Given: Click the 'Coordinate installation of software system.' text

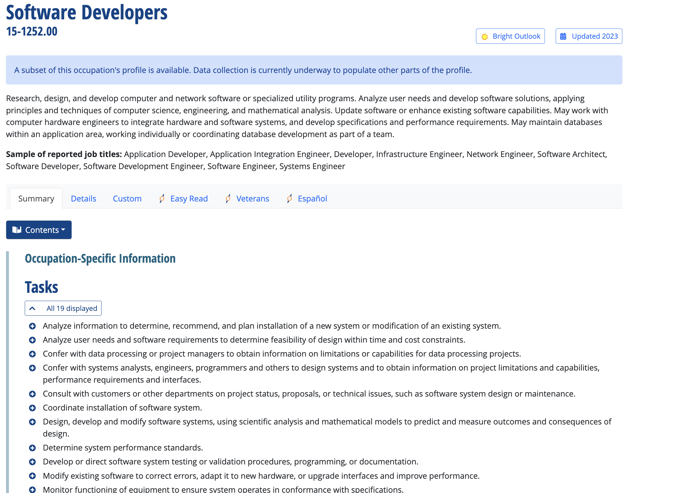Looking at the screenshot, I should (x=122, y=408).
